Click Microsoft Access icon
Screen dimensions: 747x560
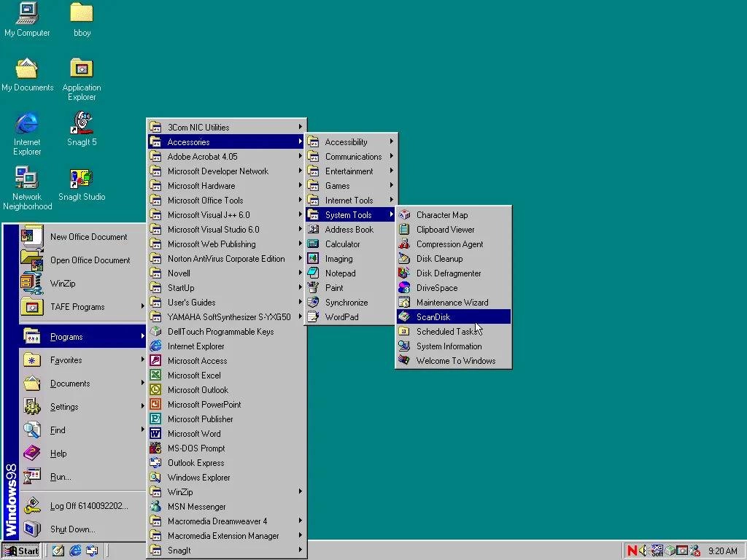[x=155, y=360]
